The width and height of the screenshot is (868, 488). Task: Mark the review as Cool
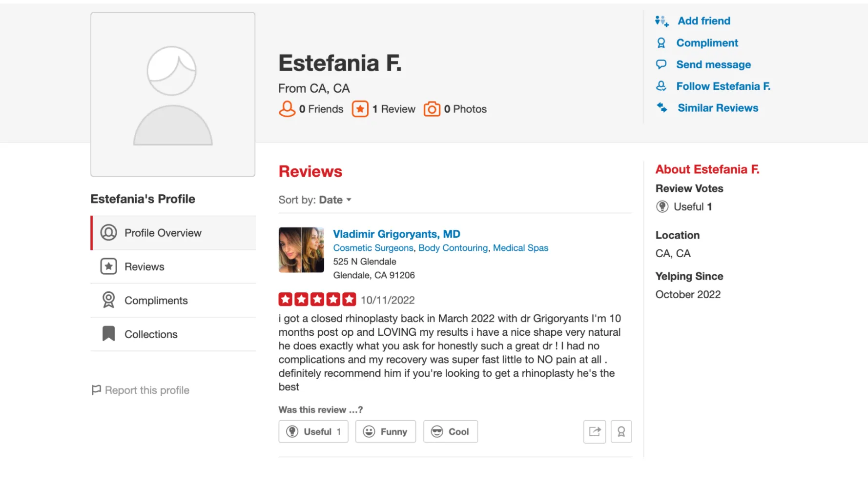coord(450,431)
